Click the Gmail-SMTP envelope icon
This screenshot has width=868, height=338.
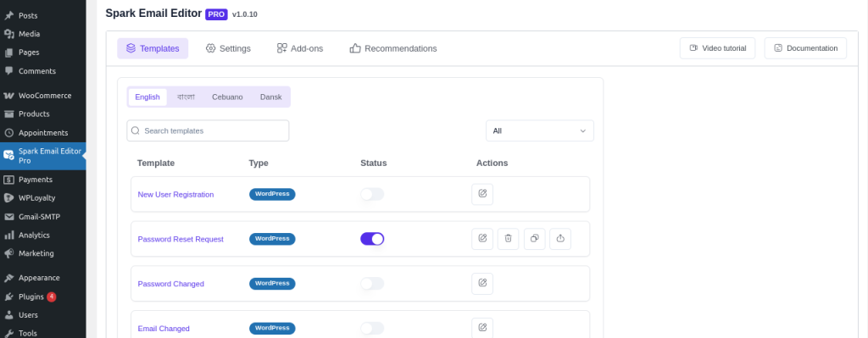point(8,217)
